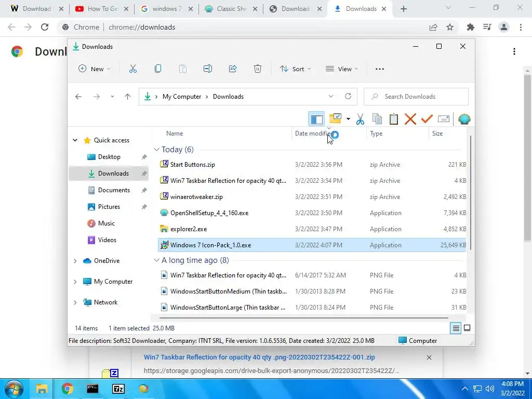The width and height of the screenshot is (532, 399).
Task: Select Desktop in Quick access
Action: click(109, 157)
